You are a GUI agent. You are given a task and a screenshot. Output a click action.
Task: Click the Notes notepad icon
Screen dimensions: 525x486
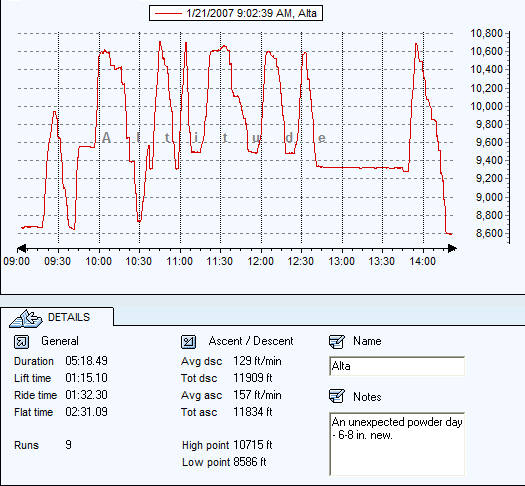pyautogui.click(x=336, y=396)
